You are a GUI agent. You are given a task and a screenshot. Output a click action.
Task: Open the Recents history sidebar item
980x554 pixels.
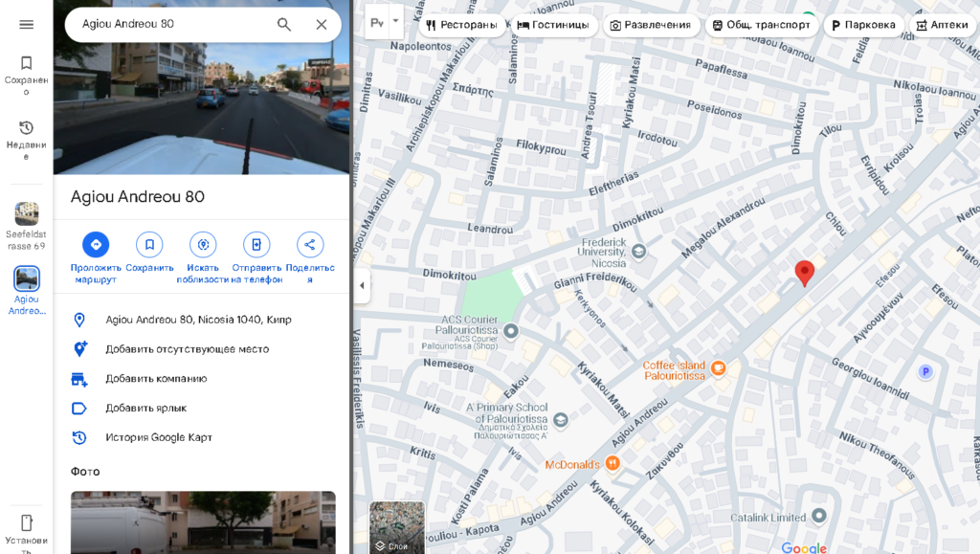pos(26,141)
